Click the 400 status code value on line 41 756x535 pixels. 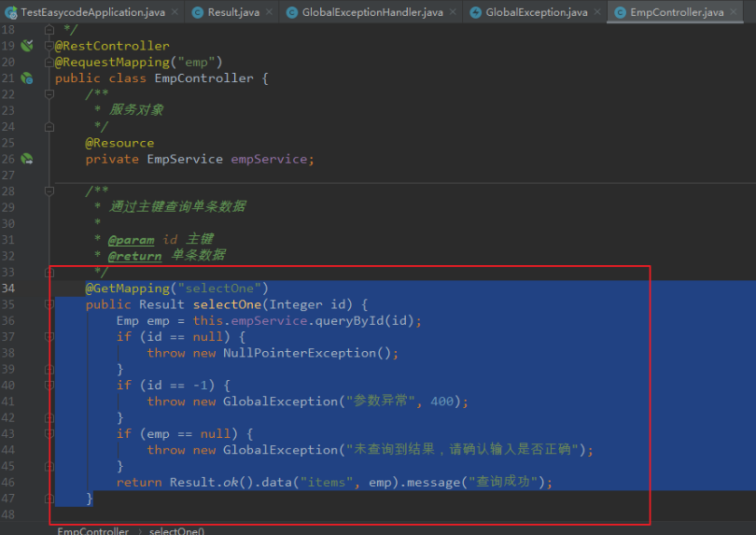[x=441, y=401]
